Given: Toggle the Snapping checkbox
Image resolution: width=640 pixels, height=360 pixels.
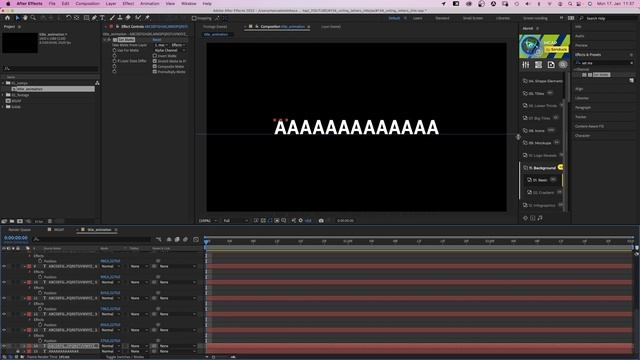Looking at the screenshot, I should [x=194, y=18].
